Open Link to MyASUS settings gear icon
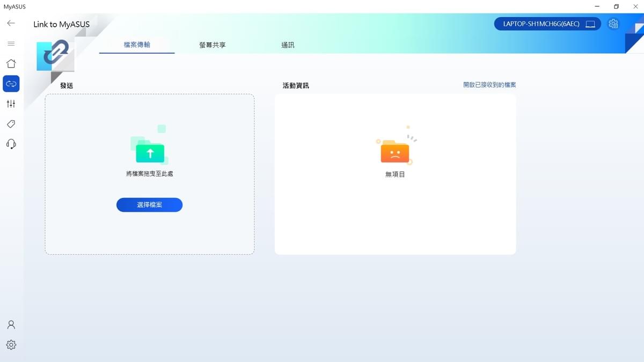644x362 pixels. click(613, 24)
